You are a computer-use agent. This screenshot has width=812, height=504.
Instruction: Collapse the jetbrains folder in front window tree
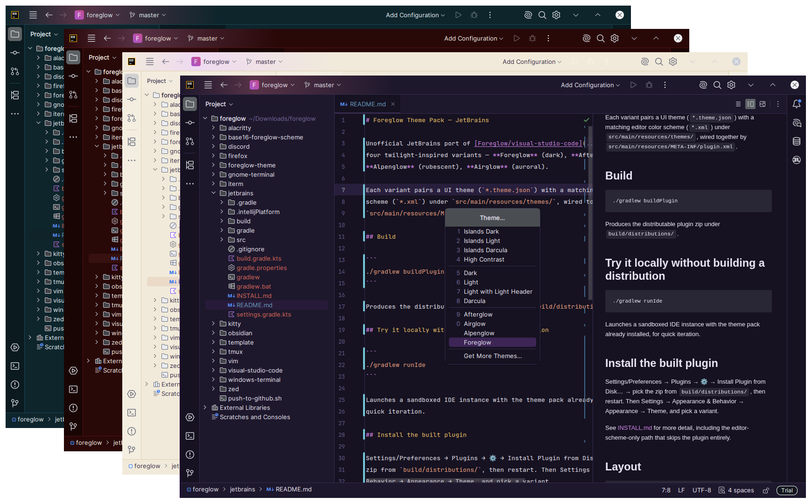[x=213, y=193]
